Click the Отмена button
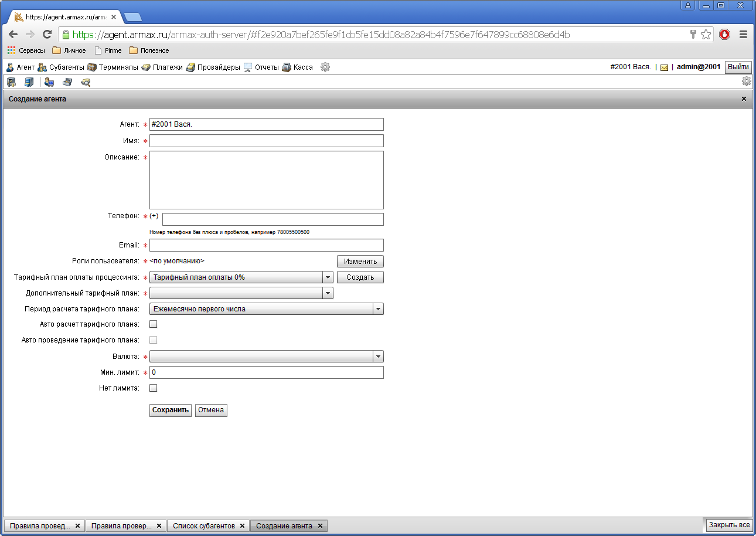Image resolution: width=756 pixels, height=536 pixels. [211, 411]
